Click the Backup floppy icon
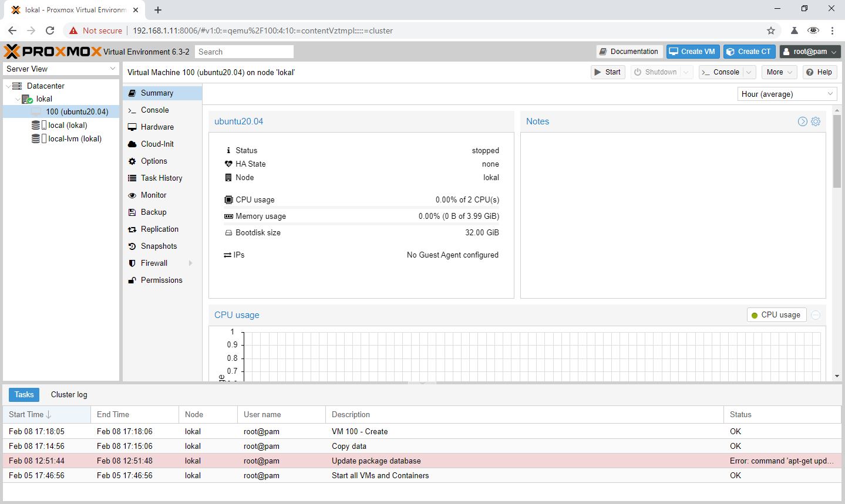 point(132,212)
